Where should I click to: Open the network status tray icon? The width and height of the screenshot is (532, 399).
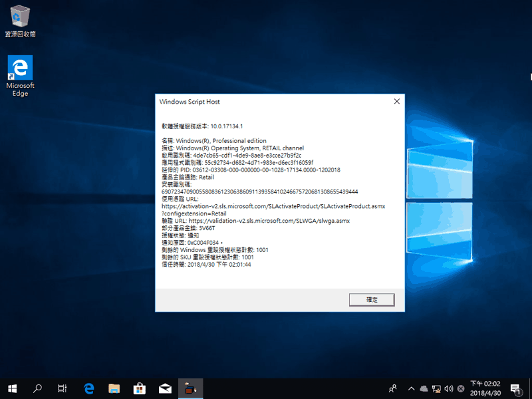[436, 388]
